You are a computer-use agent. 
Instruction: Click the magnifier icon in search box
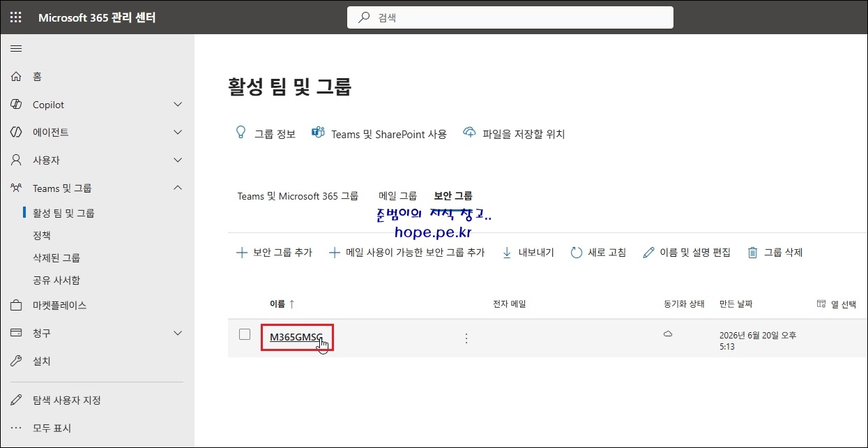pyautogui.click(x=364, y=17)
